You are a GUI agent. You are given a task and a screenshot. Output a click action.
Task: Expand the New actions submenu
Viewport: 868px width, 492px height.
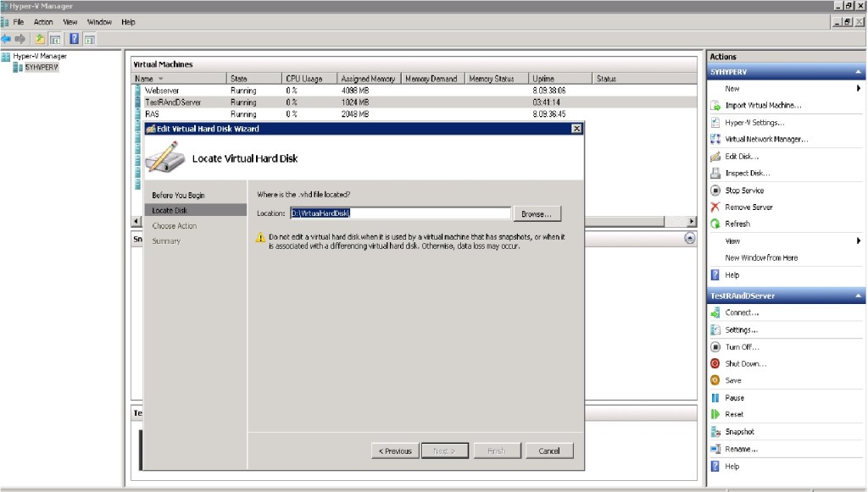[x=729, y=88]
